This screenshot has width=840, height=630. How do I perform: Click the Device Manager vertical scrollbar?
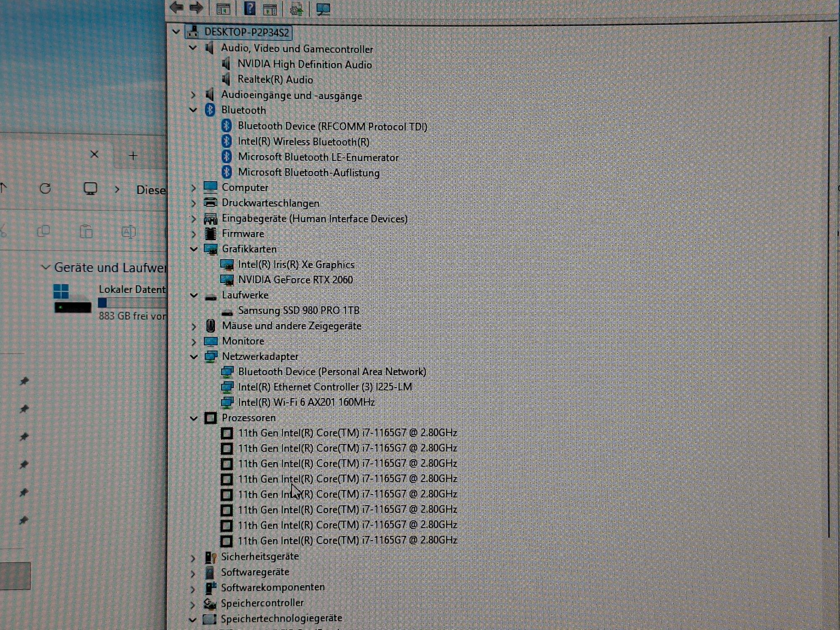pyautogui.click(x=829, y=286)
